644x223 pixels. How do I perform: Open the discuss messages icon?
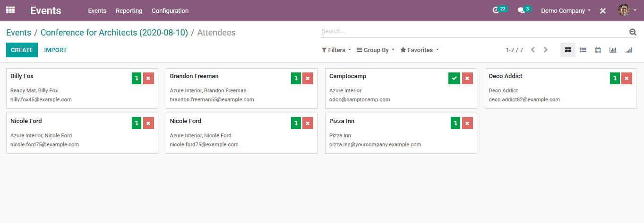521,10
